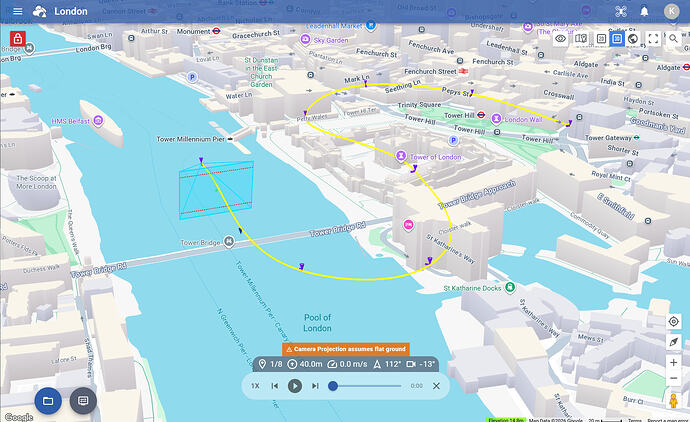Click the altitude value 40.0m
This screenshot has width=690, height=422.
tap(305, 364)
